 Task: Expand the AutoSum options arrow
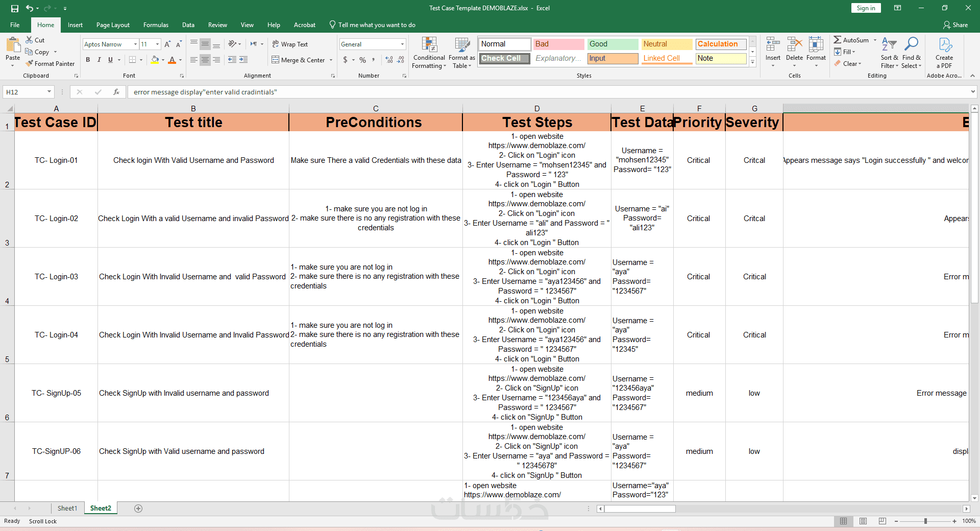(x=875, y=40)
